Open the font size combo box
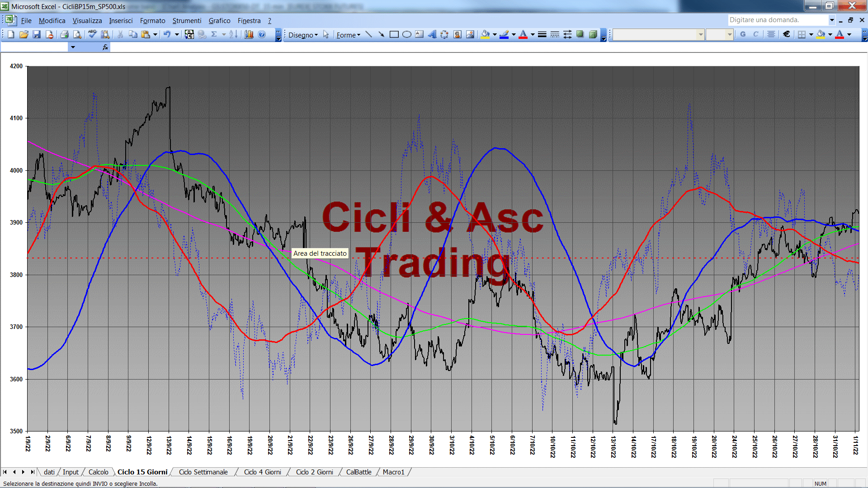 719,35
